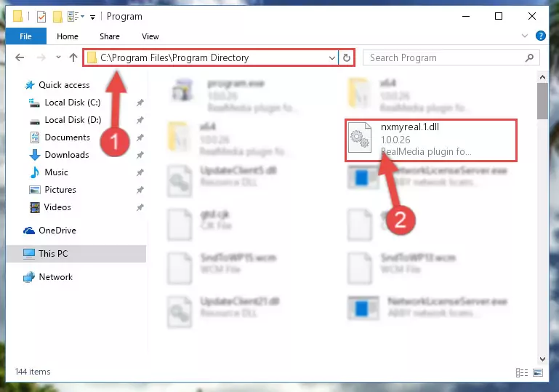Open the Help question mark icon
This screenshot has width=559, height=392.
[x=540, y=36]
